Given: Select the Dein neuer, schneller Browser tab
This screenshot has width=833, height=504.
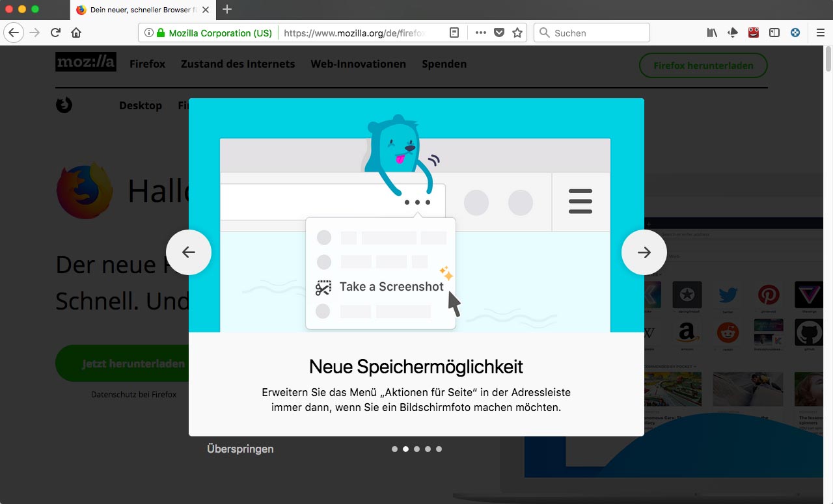Looking at the screenshot, I should [x=137, y=10].
